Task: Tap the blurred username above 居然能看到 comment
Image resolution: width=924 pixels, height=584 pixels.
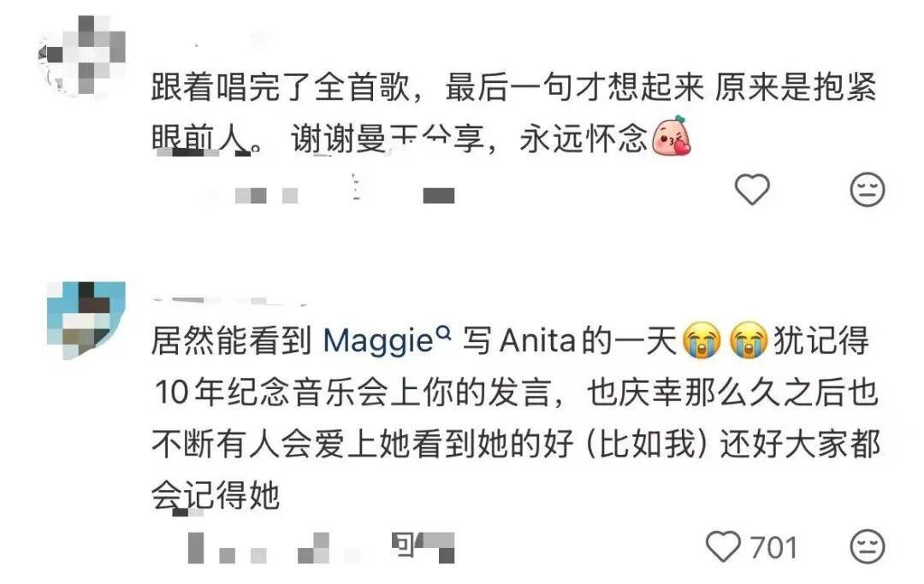Action: pos(230,301)
